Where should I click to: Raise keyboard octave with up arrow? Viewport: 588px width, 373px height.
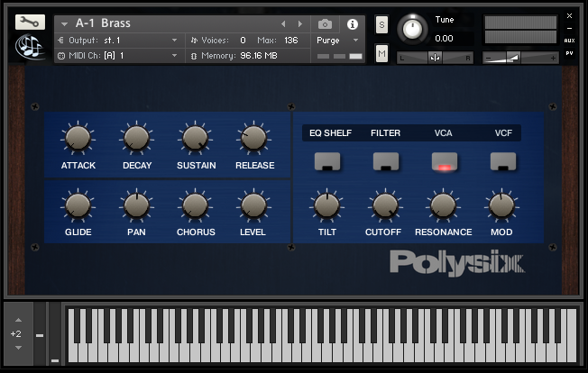(17, 321)
